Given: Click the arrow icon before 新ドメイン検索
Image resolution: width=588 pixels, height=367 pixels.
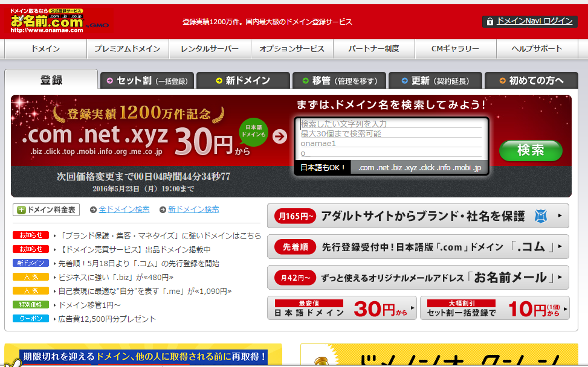Looking at the screenshot, I should pos(163,209).
